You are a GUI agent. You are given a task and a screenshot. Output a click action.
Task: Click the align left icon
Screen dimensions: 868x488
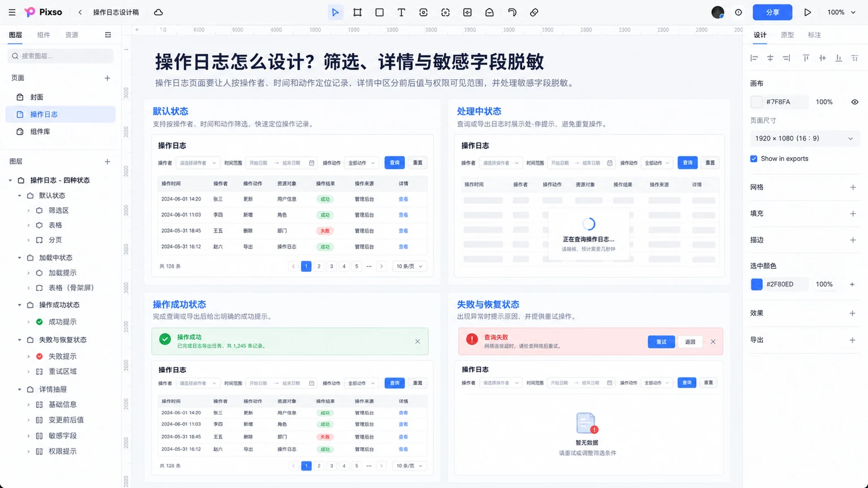pos(754,58)
